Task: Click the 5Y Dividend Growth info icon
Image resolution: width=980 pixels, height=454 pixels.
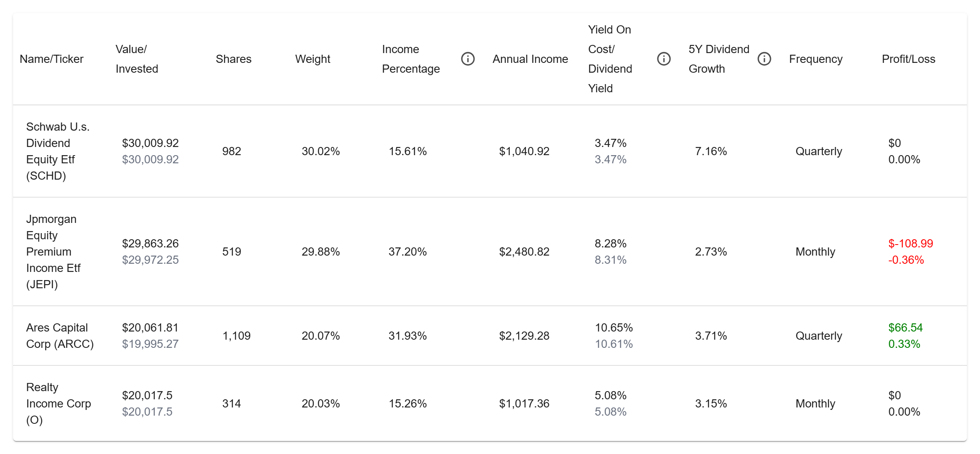Action: tap(764, 59)
